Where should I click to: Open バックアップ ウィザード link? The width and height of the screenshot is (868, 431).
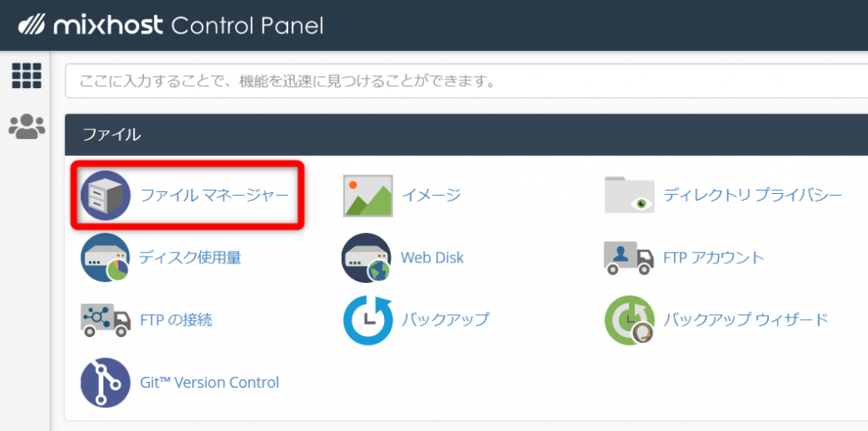point(746,320)
